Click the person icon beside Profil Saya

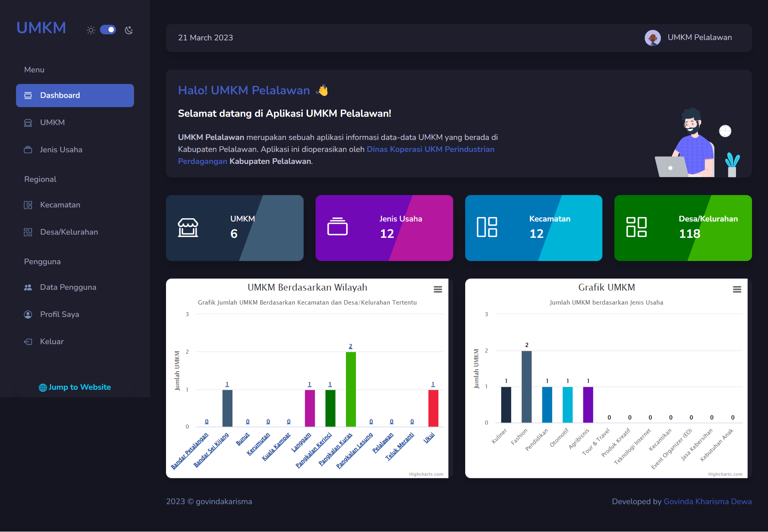coord(28,315)
